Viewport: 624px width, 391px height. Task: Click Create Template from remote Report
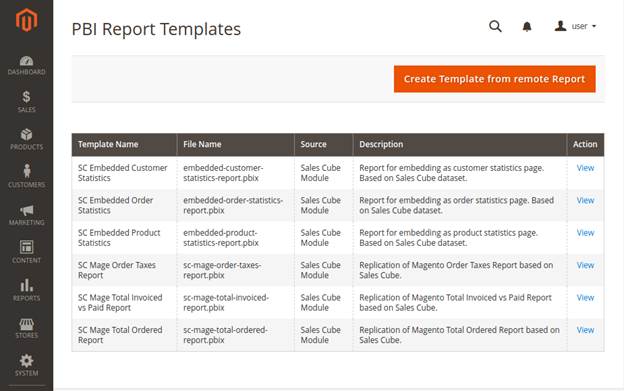click(x=495, y=79)
